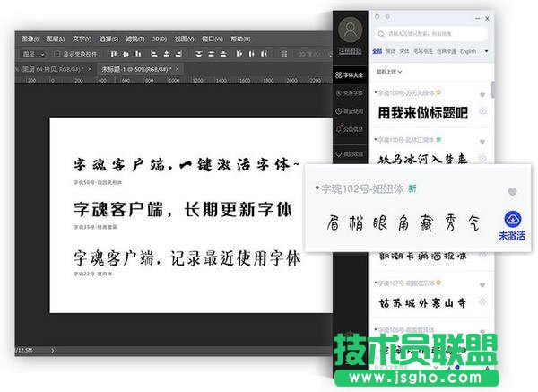538x392 pixels.
Task: Favorite 字魂102号-妞妞体 with its heart
Action: point(512,192)
